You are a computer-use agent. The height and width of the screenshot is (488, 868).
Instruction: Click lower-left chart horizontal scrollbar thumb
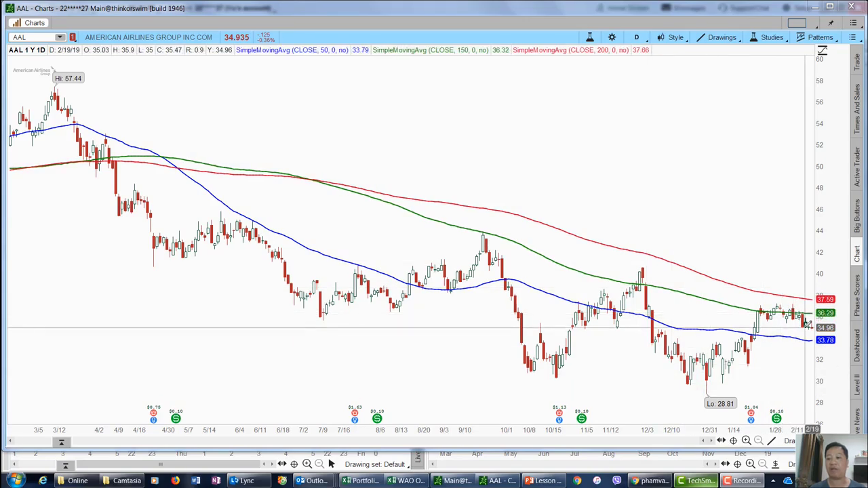coord(160,465)
